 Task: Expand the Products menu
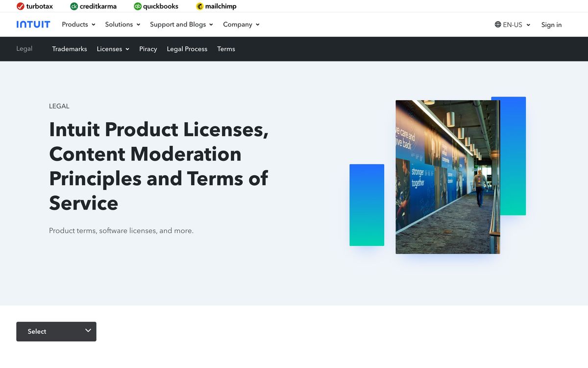coord(78,25)
